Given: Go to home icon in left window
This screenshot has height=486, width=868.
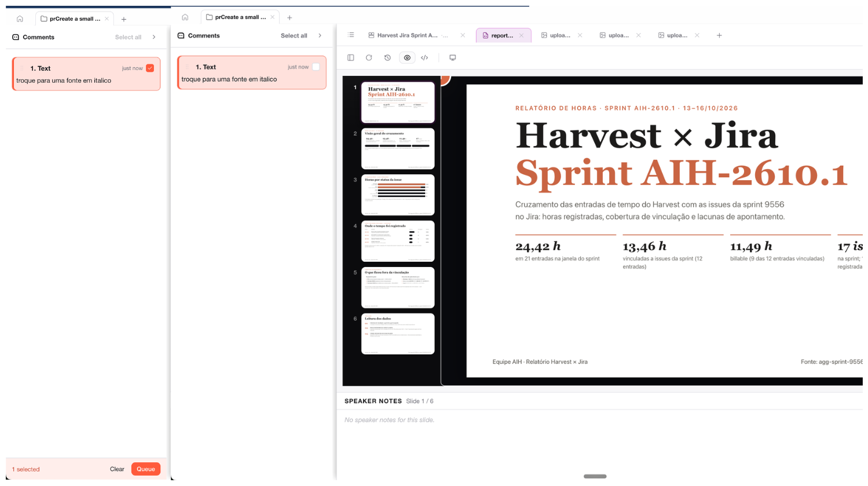Looking at the screenshot, I should tap(20, 19).
